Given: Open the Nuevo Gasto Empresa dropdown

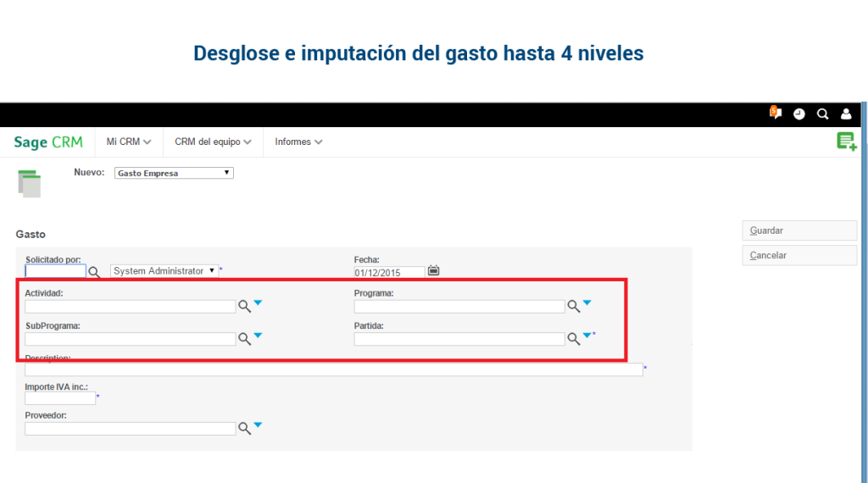Looking at the screenshot, I should point(174,173).
